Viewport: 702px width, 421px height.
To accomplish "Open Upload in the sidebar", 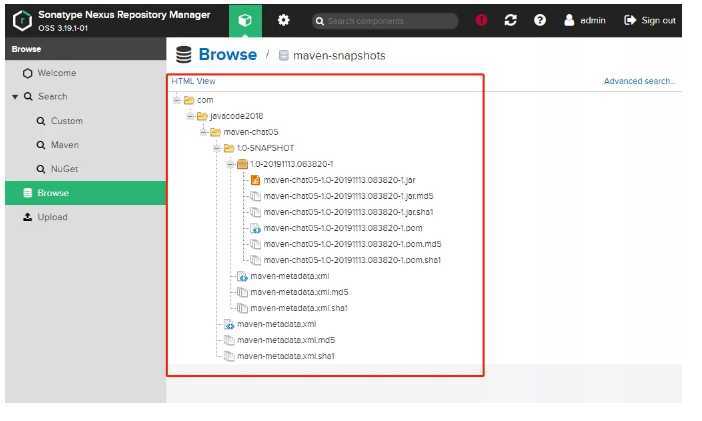I will coord(52,217).
